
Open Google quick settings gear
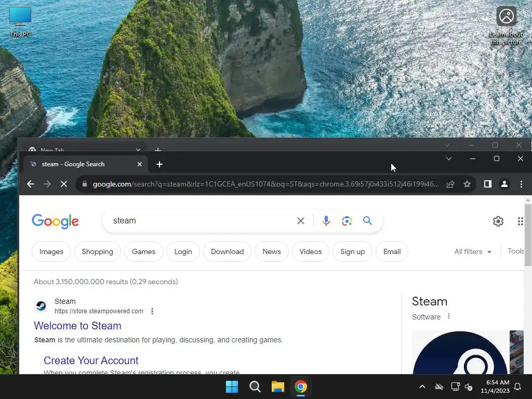coord(498,221)
